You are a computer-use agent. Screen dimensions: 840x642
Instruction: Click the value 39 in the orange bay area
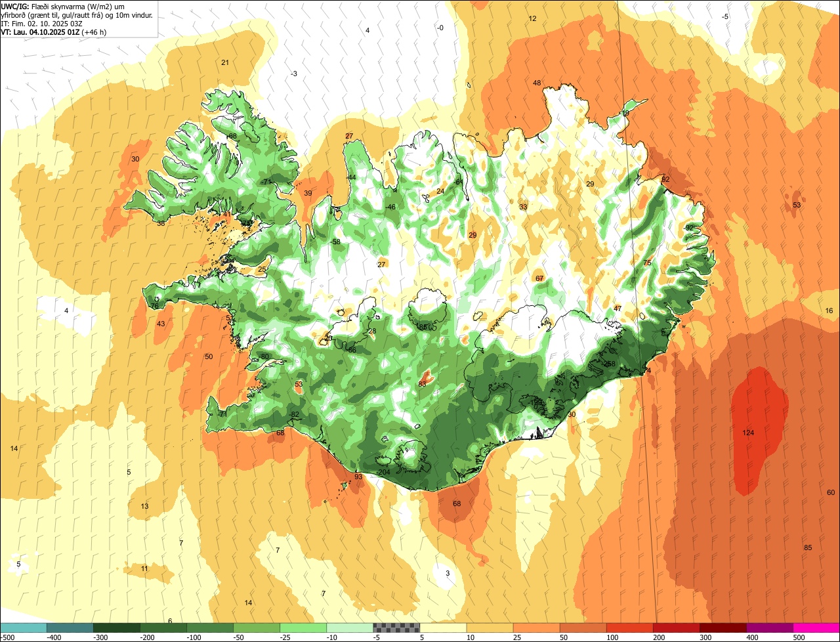click(x=308, y=193)
